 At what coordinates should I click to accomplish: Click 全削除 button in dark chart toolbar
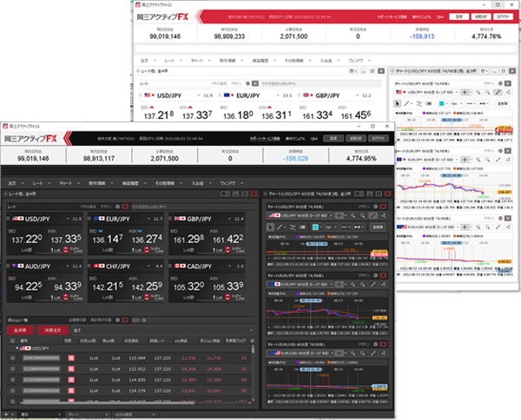pyautogui.click(x=378, y=227)
